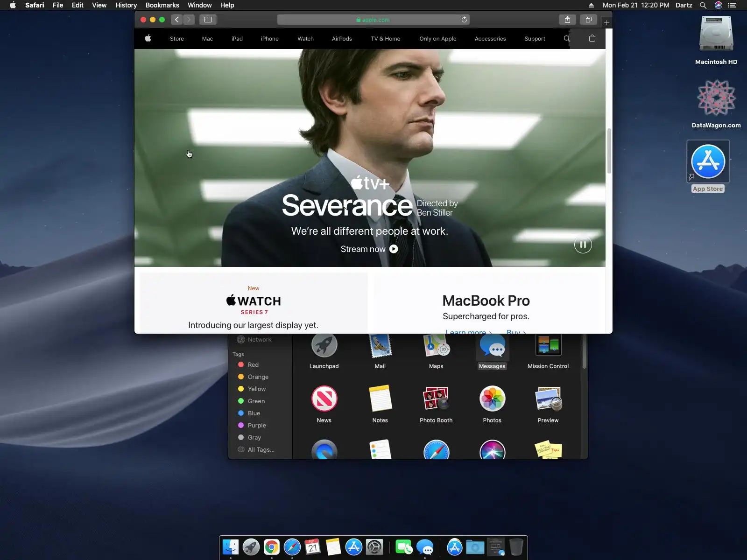The width and height of the screenshot is (747, 560).
Task: Visit the AirPods section
Action: (342, 39)
